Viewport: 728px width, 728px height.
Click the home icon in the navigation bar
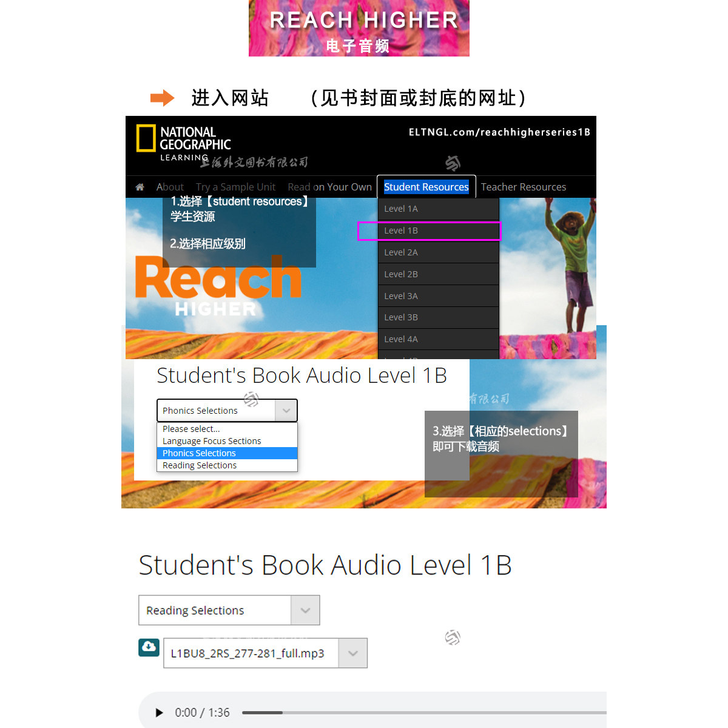[x=140, y=187]
